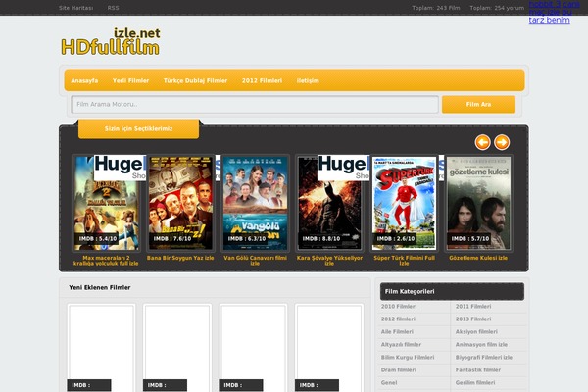
Task: Focus the Film Arama Motoru search field
Action: pos(255,104)
